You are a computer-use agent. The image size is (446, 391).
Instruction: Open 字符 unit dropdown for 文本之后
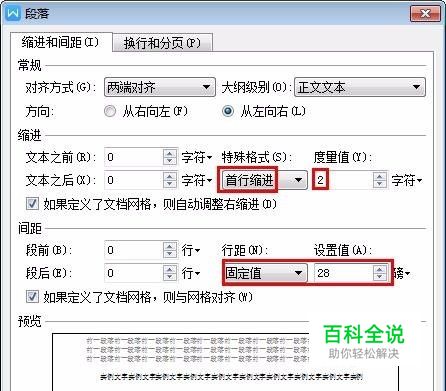(196, 181)
